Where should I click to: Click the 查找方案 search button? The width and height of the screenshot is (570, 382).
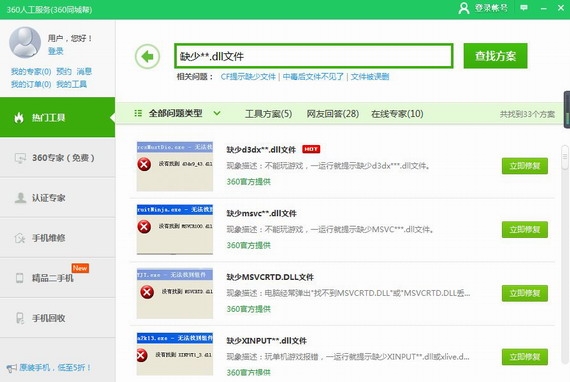click(x=495, y=56)
